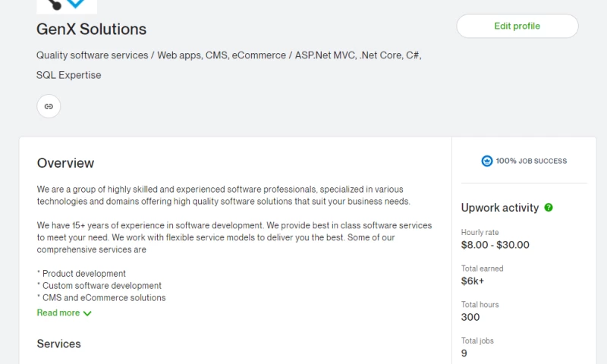Viewport: 607px width, 364px height.
Task: Click the agency tagline about Quality software services
Action: (228, 55)
